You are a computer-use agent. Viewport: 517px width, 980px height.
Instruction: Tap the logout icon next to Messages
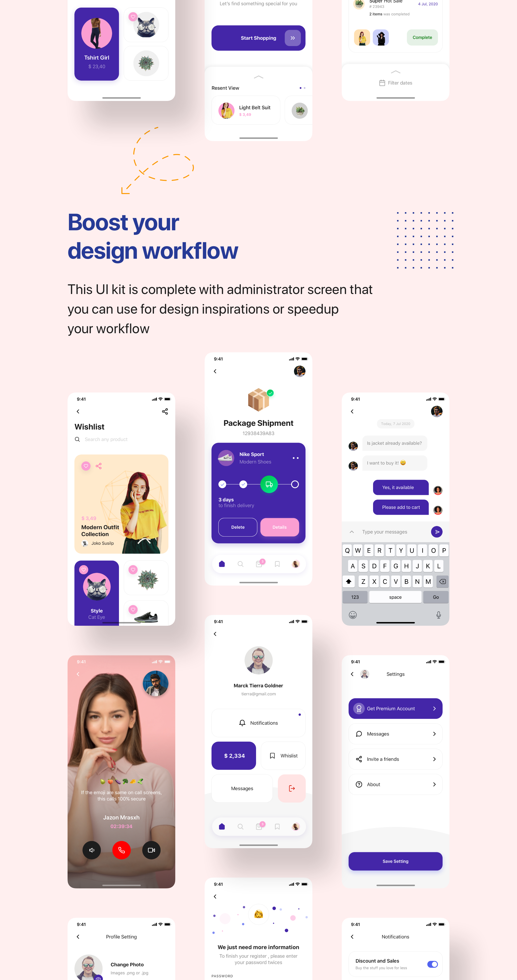(292, 789)
